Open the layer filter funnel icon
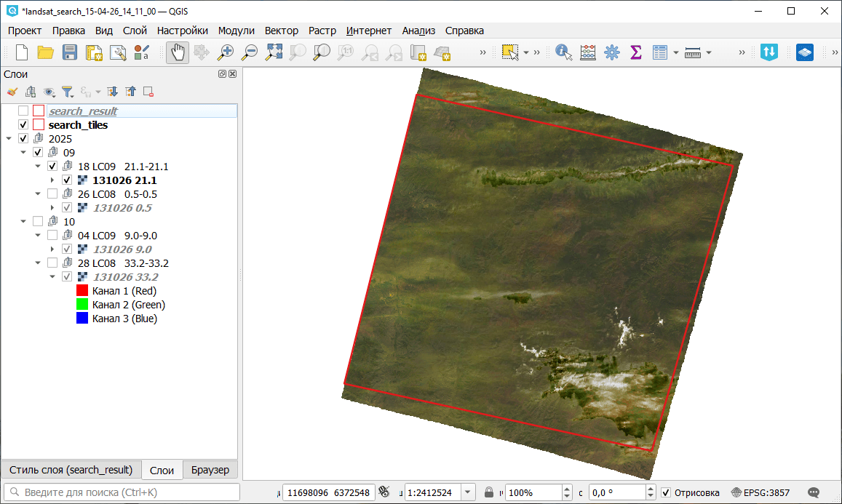This screenshot has width=842, height=504. 67,92
